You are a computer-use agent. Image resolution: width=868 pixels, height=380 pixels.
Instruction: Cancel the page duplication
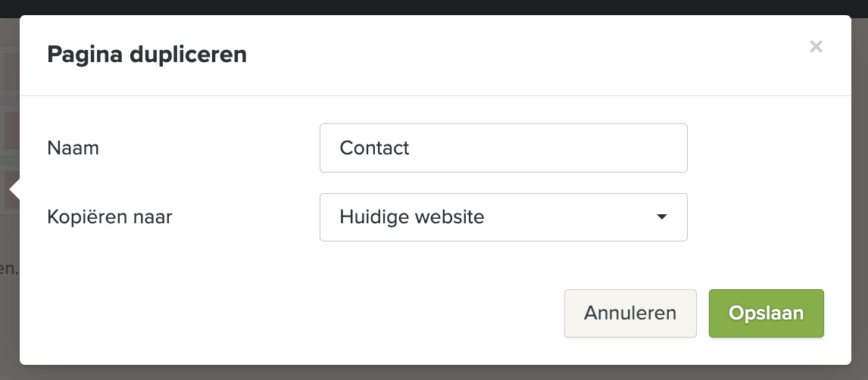tap(629, 313)
